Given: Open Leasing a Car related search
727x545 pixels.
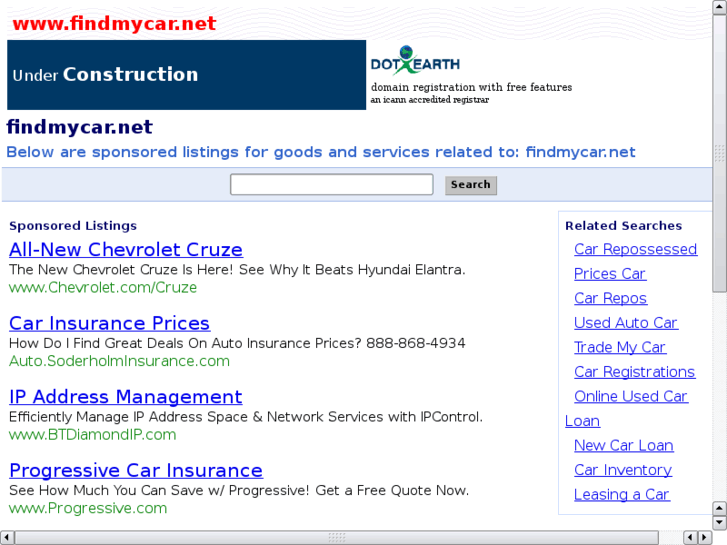Looking at the screenshot, I should click(x=622, y=495).
